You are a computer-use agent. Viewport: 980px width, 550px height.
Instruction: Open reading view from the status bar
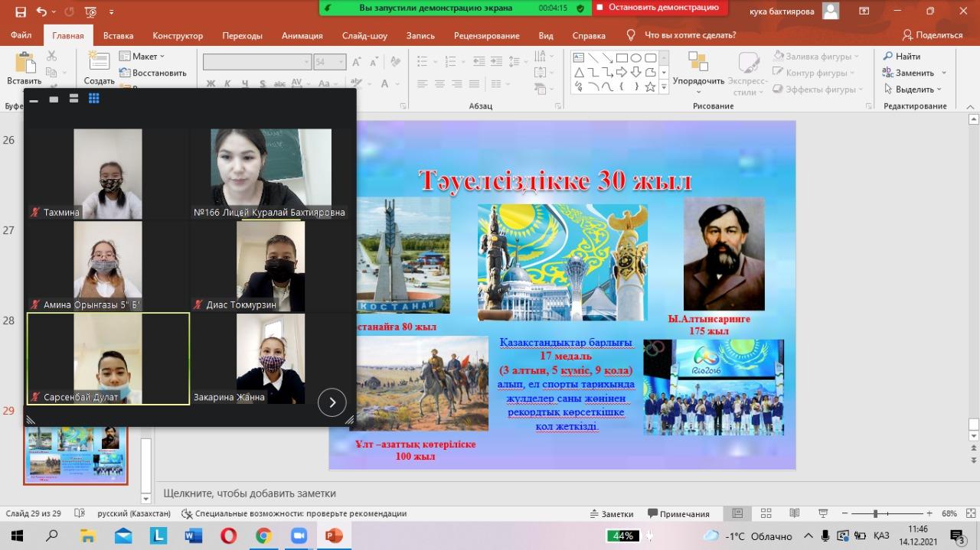(x=793, y=513)
